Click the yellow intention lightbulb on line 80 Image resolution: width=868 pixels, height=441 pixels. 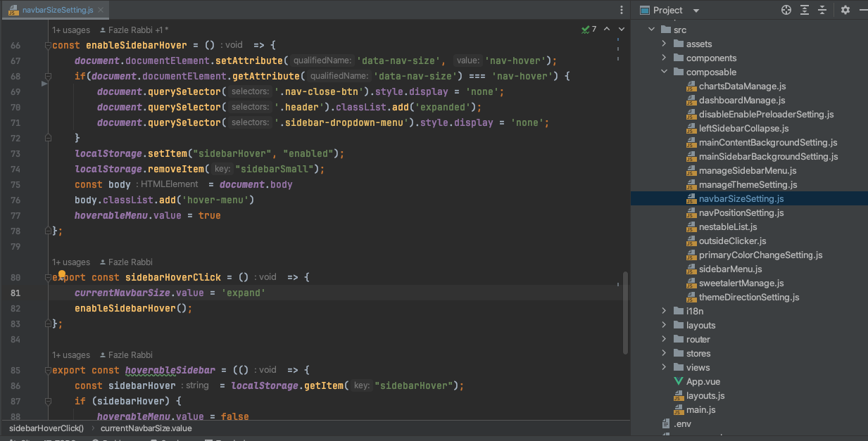(62, 275)
